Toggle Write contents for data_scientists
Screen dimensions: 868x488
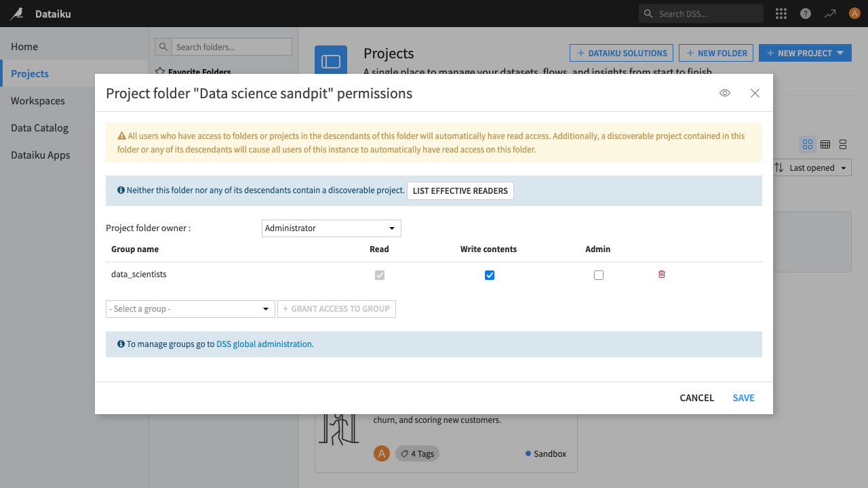point(490,275)
